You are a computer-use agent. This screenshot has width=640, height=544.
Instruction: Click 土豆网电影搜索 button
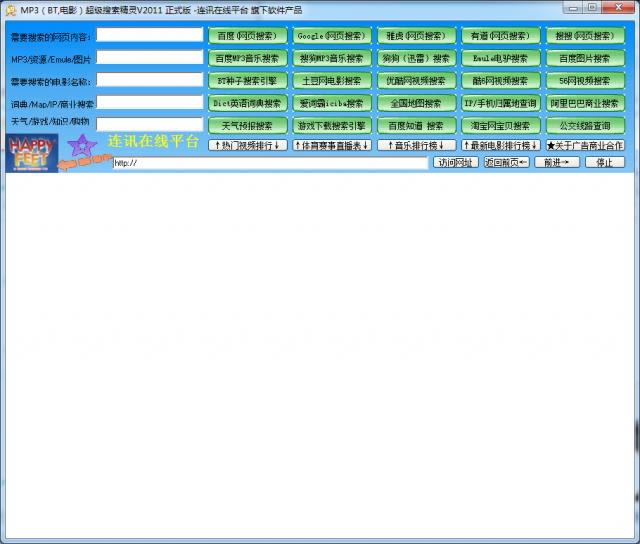[x=332, y=81]
